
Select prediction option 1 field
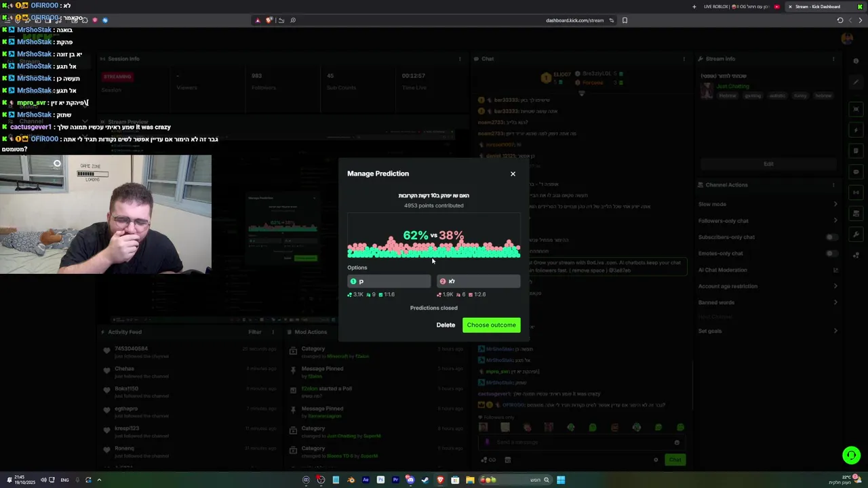point(389,281)
